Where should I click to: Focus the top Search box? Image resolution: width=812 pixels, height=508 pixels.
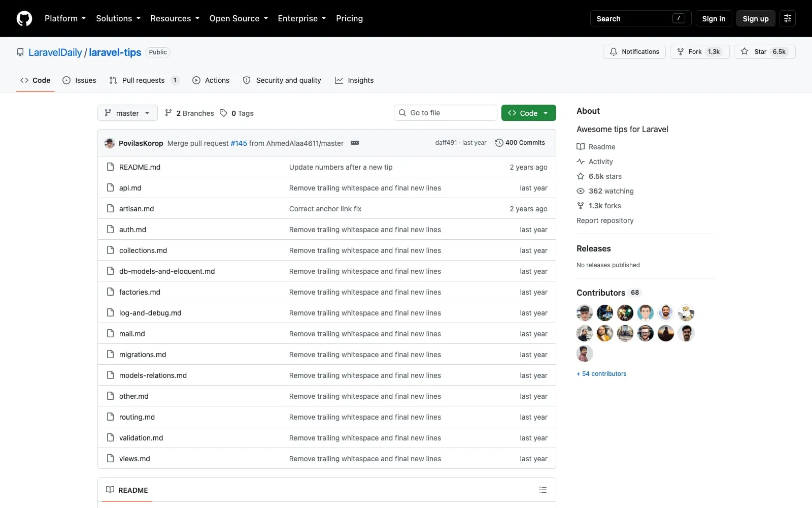(x=640, y=18)
